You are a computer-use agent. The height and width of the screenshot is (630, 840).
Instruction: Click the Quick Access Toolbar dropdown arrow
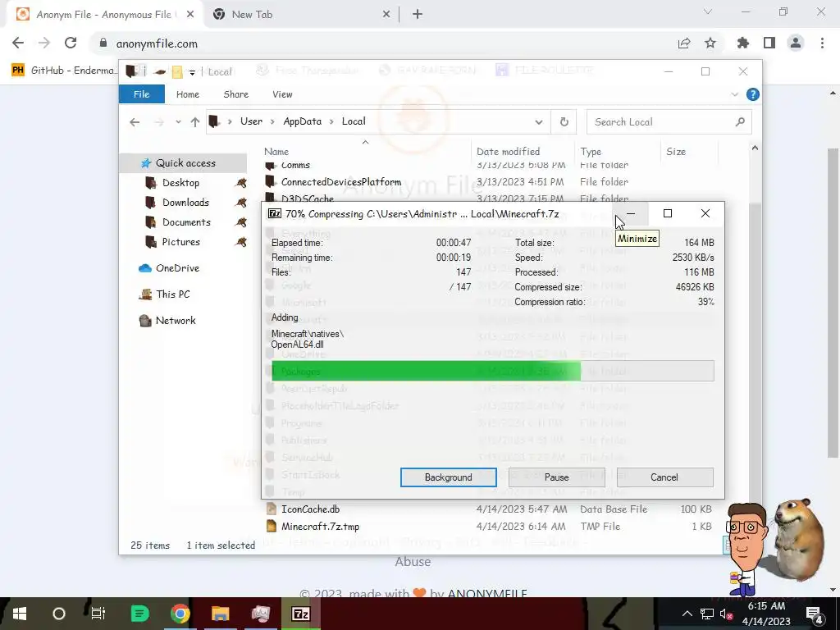coord(192,72)
